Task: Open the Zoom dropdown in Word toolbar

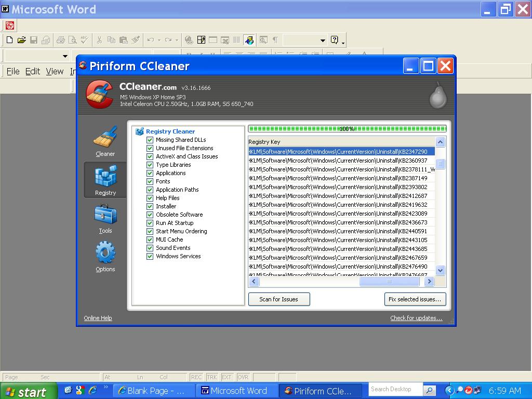Action: click(x=323, y=41)
